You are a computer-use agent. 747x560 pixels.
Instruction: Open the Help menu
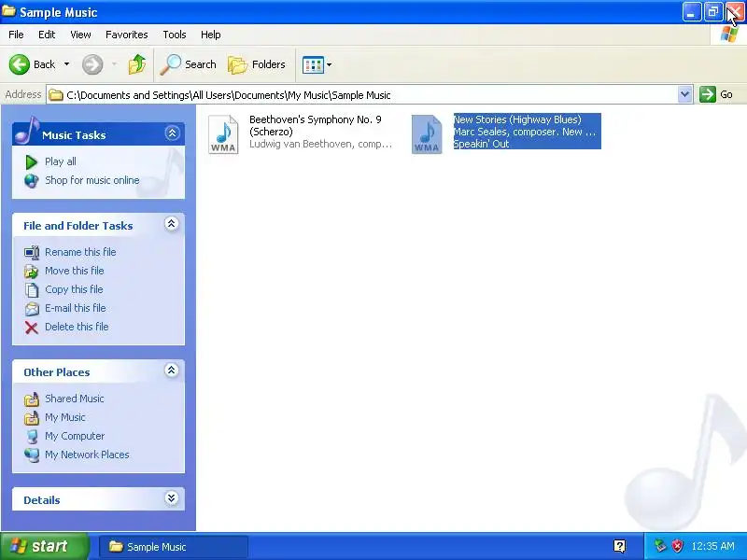pyautogui.click(x=211, y=35)
